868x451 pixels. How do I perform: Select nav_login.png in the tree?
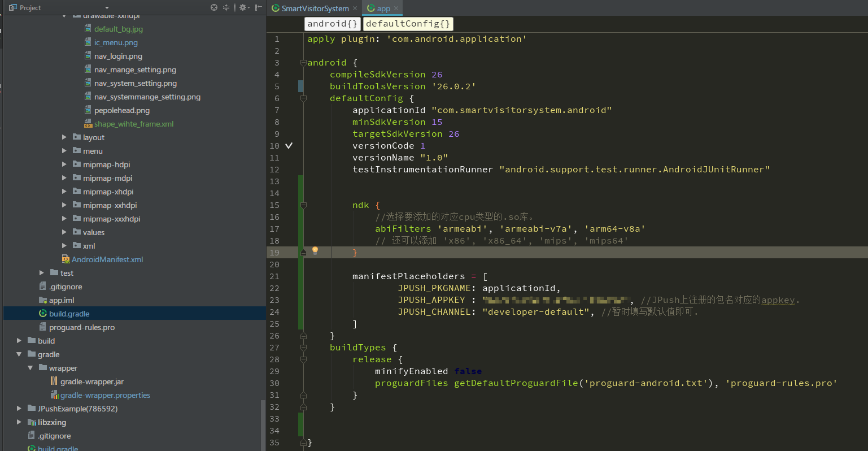click(118, 56)
